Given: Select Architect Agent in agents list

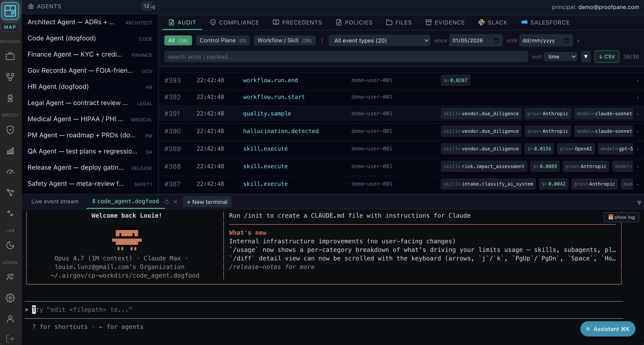Looking at the screenshot, I should 90,22.
